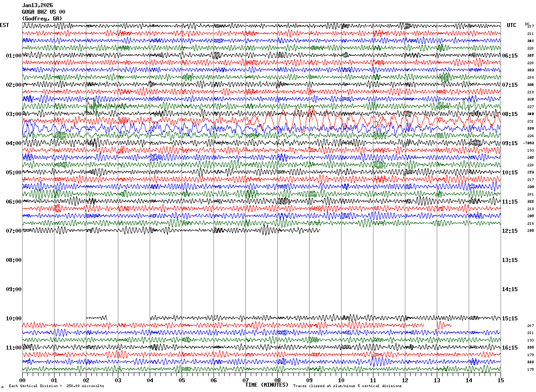Click the traces clipped footnote text
This screenshot has width=536, height=392.
tap(347, 386)
